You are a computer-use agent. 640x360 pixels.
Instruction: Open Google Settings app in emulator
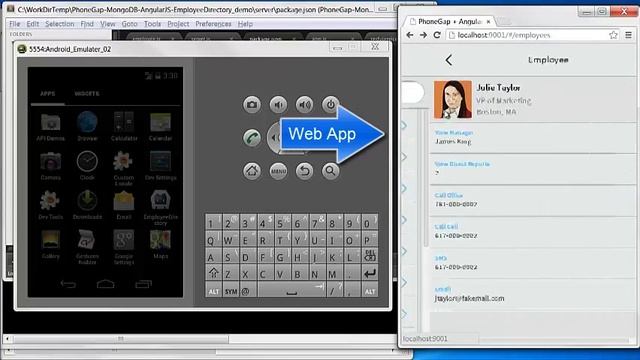124,247
